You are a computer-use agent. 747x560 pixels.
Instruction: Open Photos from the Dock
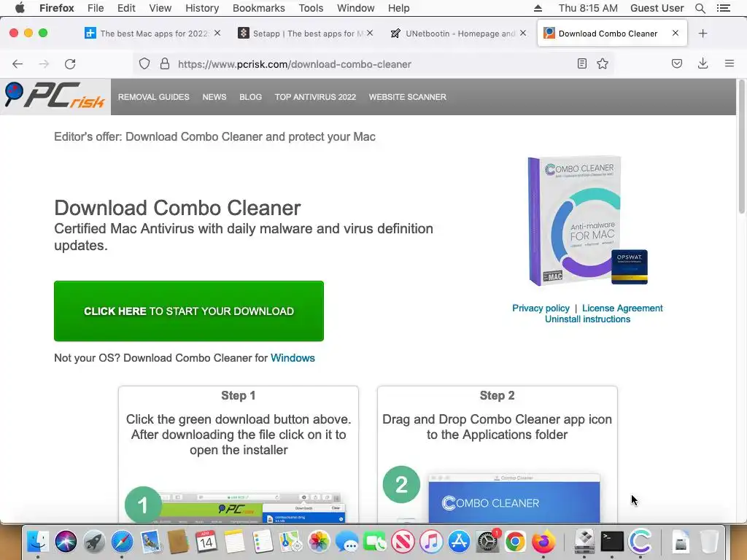pyautogui.click(x=318, y=542)
